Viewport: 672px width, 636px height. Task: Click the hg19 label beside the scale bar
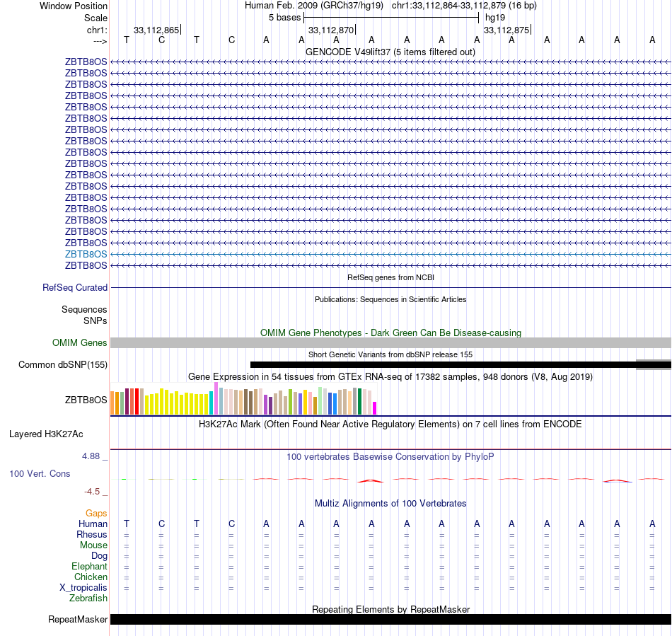click(x=495, y=18)
